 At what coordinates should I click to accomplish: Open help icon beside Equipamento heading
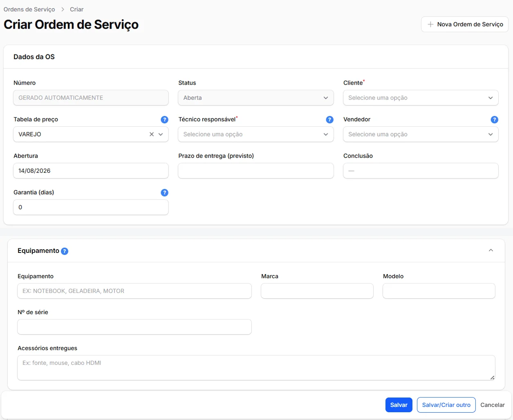[x=65, y=251]
